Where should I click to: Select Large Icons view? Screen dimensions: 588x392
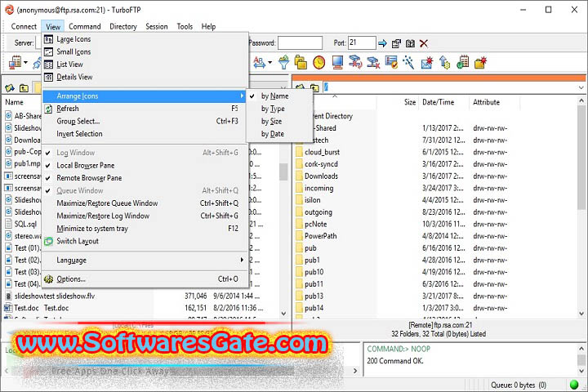point(145,39)
